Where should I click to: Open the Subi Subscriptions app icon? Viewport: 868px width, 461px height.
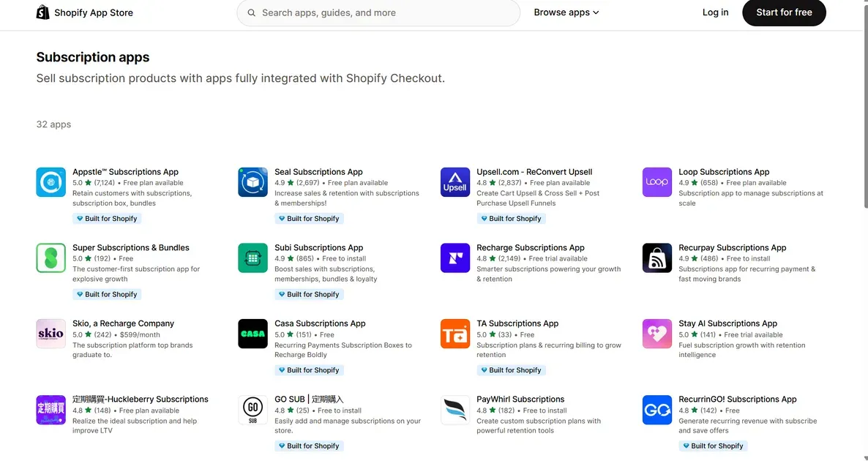(253, 258)
